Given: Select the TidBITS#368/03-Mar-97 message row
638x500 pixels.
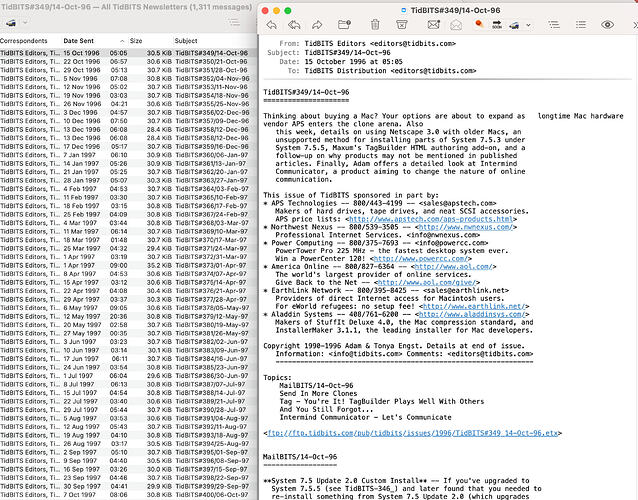Looking at the screenshot, I should click(129, 223).
